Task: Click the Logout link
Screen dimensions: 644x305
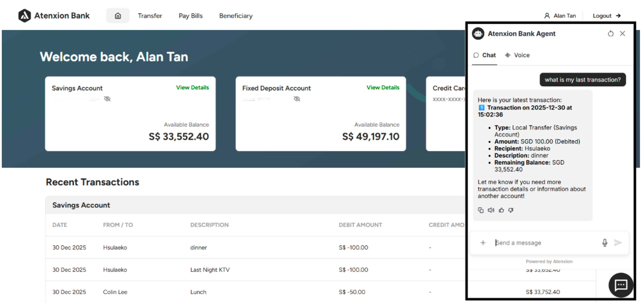Action: pos(607,16)
